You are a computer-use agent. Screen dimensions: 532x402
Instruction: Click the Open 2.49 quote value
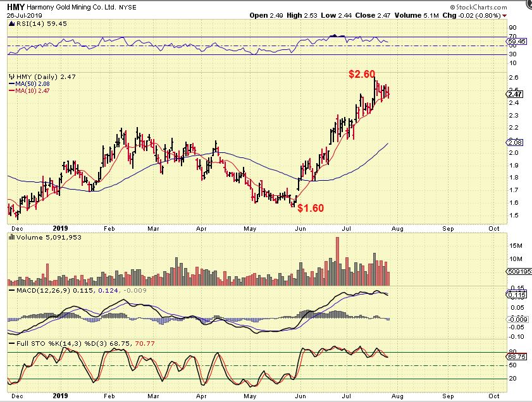[266, 16]
